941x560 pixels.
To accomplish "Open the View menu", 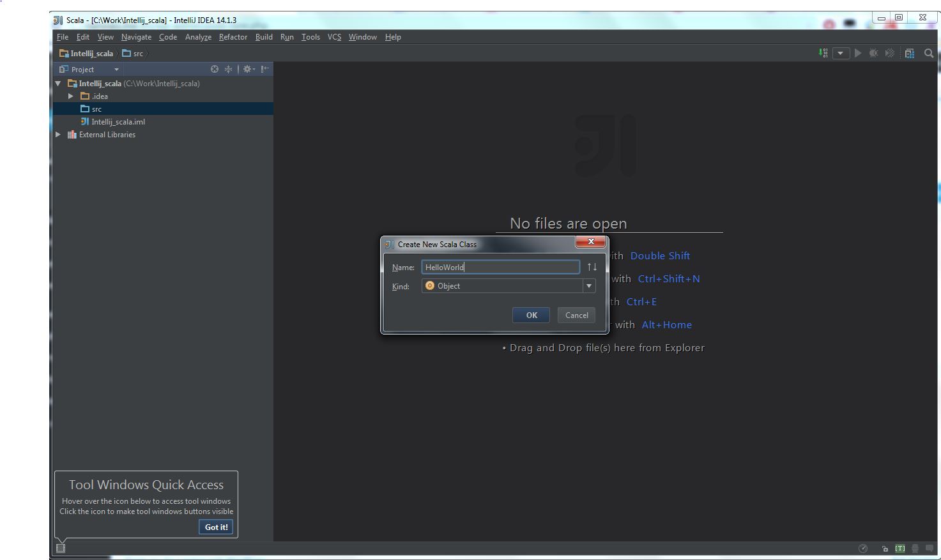I will (105, 37).
